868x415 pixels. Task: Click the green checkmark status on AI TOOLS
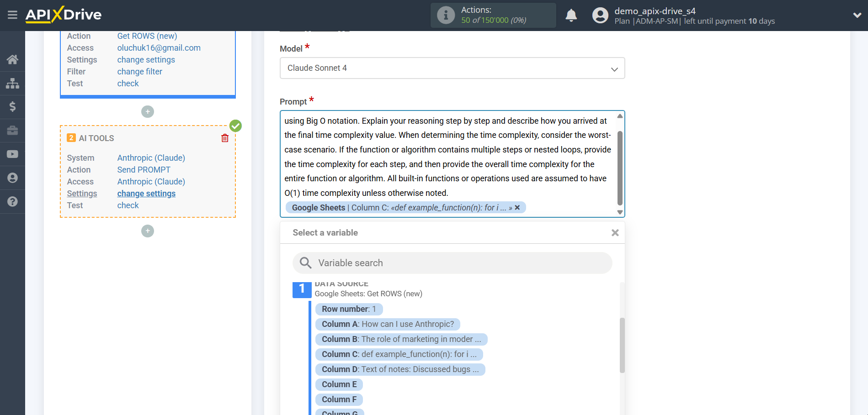tap(235, 126)
